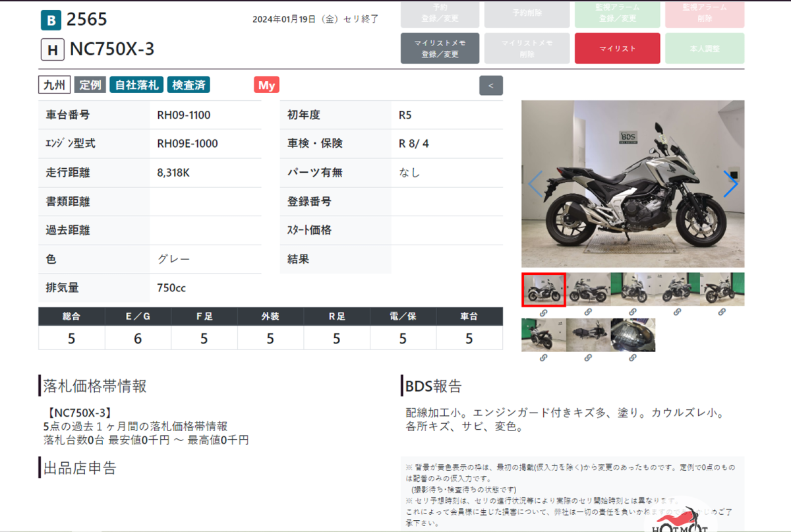Viewport: 791px width, 532px height.
Task: Select front-right angle thumbnail with green door
Action: (x=633, y=289)
